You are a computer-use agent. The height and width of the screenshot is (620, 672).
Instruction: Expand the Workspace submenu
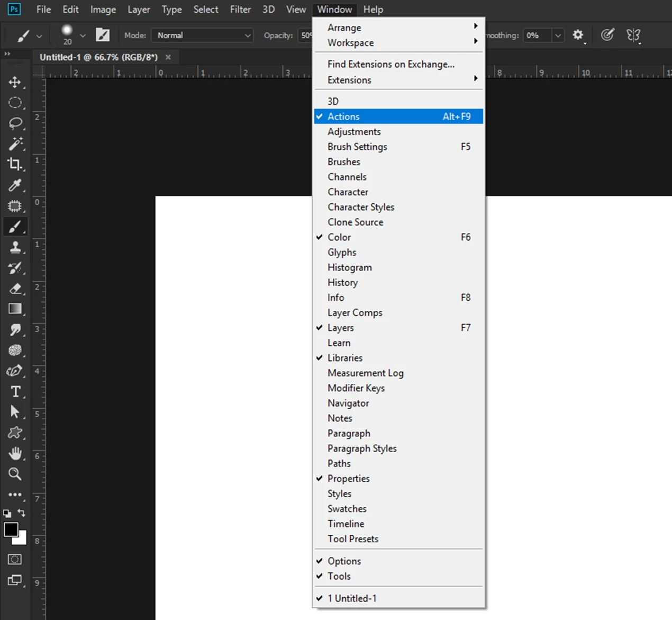[x=398, y=43]
